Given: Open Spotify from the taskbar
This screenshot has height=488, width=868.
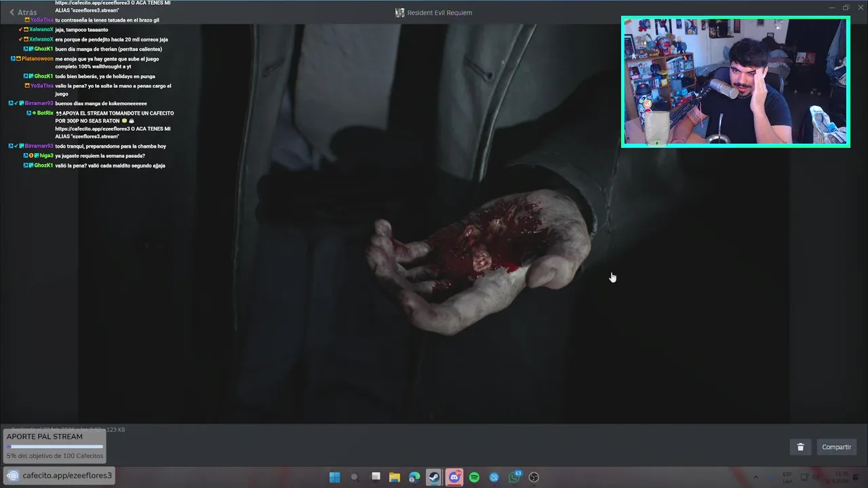Looking at the screenshot, I should coord(474,477).
